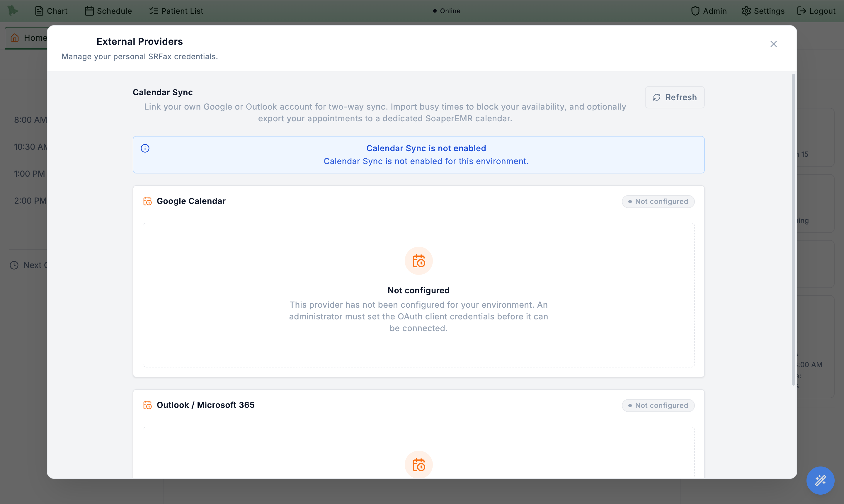Select the Home tab behind the dialog
Viewport: 844px width, 504px height.
click(26, 38)
